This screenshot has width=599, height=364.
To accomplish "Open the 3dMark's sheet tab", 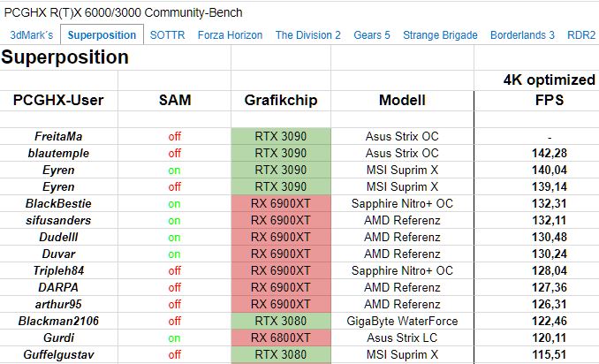I will (x=32, y=35).
